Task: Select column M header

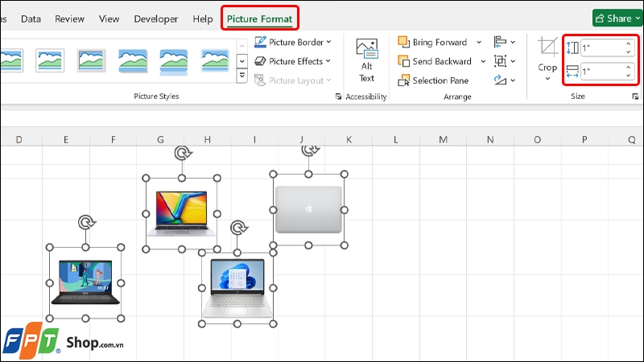Action: tap(444, 139)
